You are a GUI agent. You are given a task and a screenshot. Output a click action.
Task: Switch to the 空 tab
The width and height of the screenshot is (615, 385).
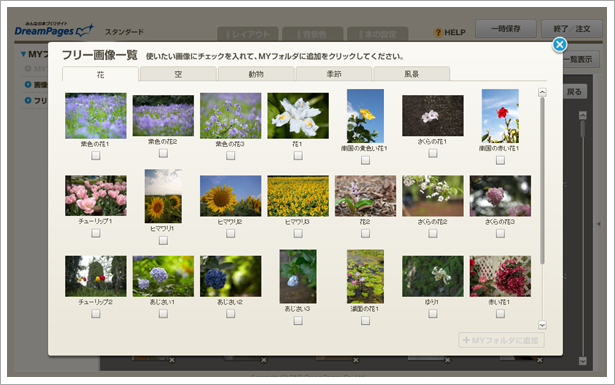178,74
